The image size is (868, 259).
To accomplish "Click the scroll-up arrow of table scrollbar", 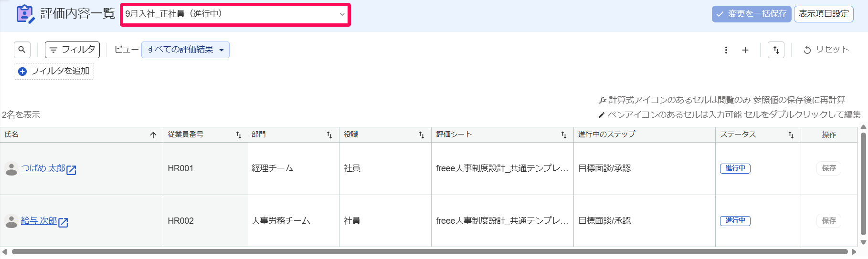I will pyautogui.click(x=863, y=127).
